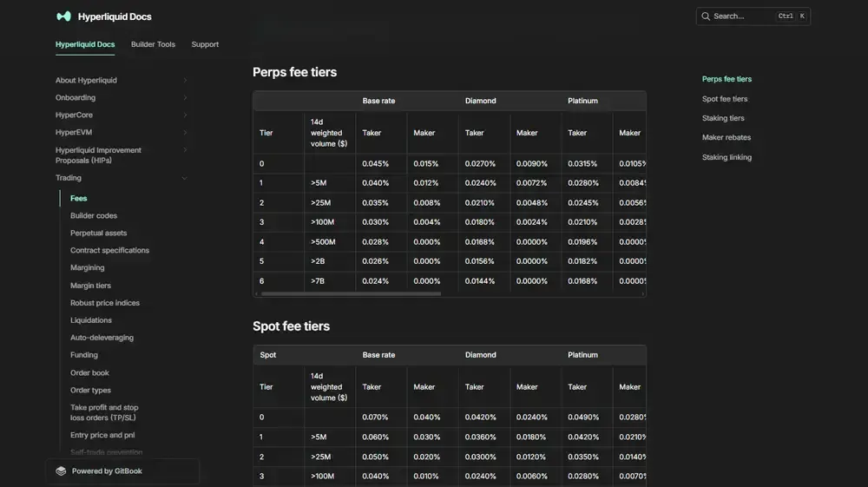Click Platinum column header in Spot table
The height and width of the screenshot is (487, 868).
click(583, 355)
